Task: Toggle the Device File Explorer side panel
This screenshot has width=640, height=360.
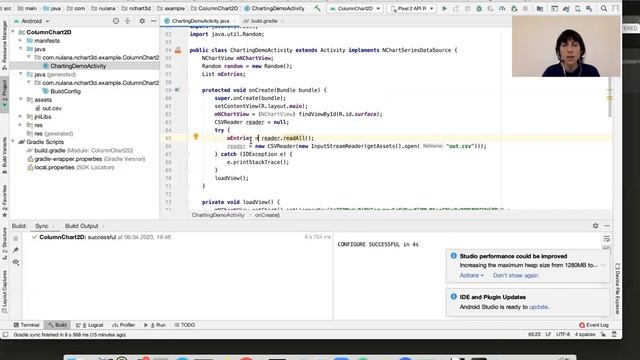Action: pos(617,289)
